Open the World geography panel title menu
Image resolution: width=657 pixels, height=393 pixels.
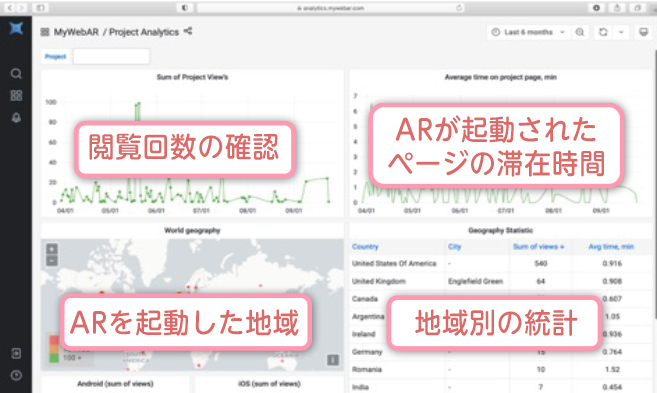click(192, 230)
